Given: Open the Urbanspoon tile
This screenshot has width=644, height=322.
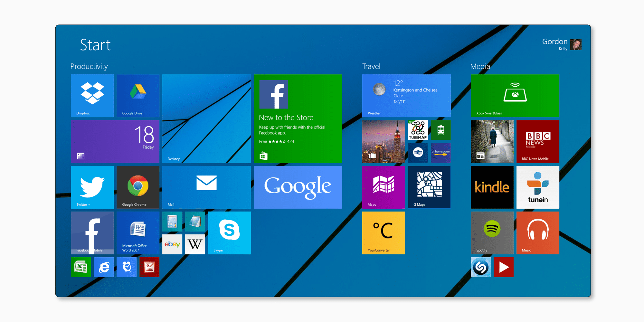Looking at the screenshot, I should (441, 153).
